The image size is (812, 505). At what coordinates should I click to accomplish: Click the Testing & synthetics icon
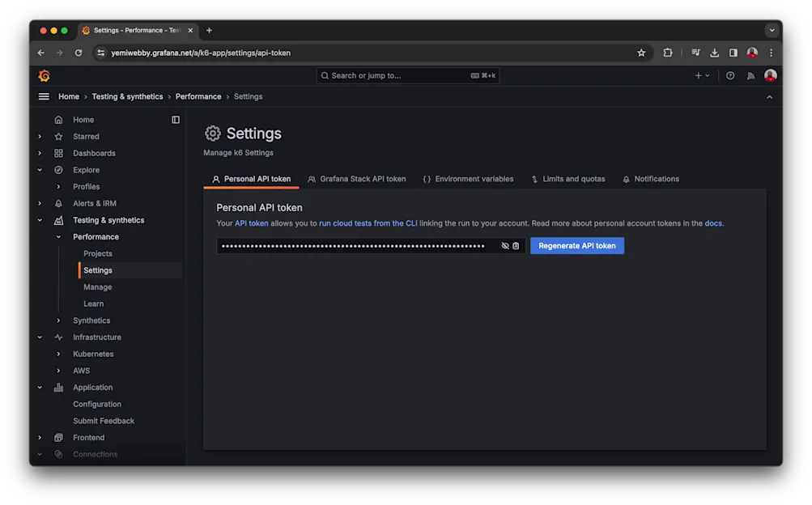point(58,220)
